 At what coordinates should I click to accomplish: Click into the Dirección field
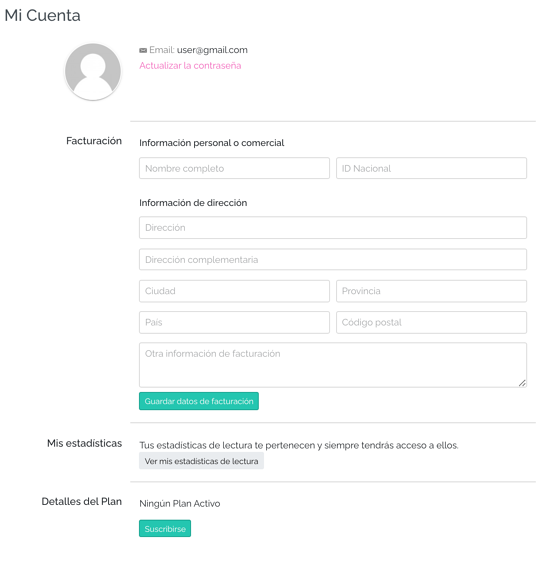point(333,227)
